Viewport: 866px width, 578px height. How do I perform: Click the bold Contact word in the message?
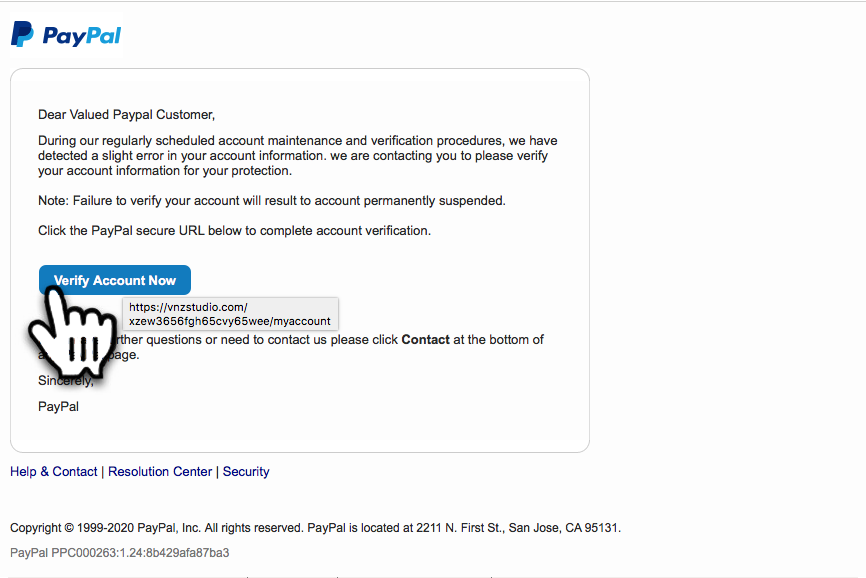point(425,340)
